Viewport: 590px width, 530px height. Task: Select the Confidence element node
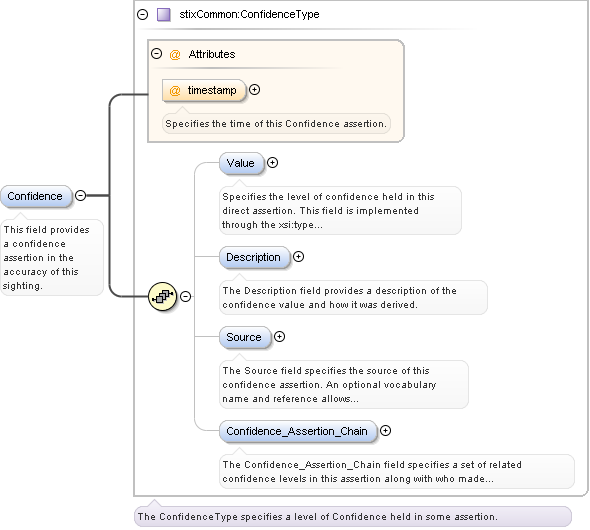click(x=36, y=196)
